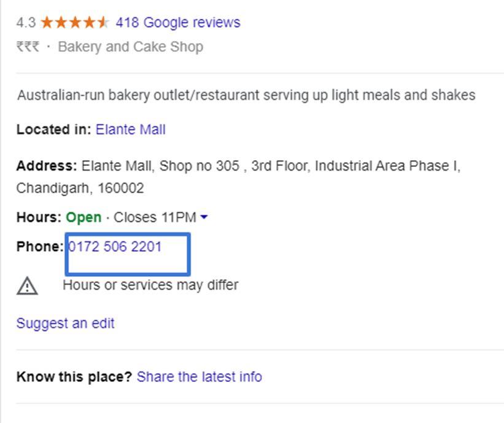
Task: Expand the hours dropdown arrow
Action: [x=204, y=217]
